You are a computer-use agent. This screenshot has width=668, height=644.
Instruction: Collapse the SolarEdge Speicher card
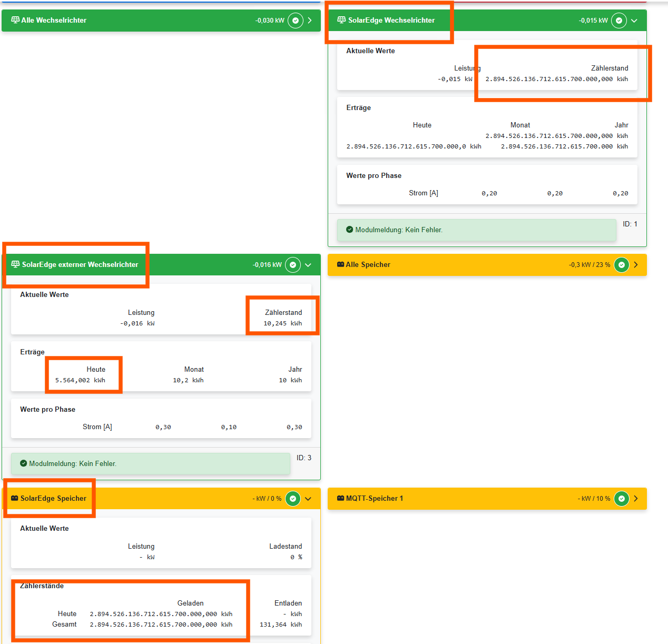[x=308, y=499]
